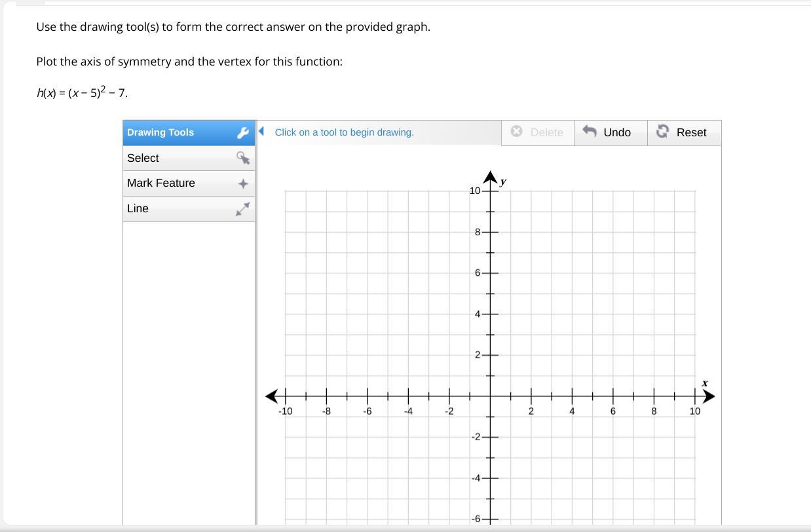Pick the Line drawing tool label

(138, 208)
